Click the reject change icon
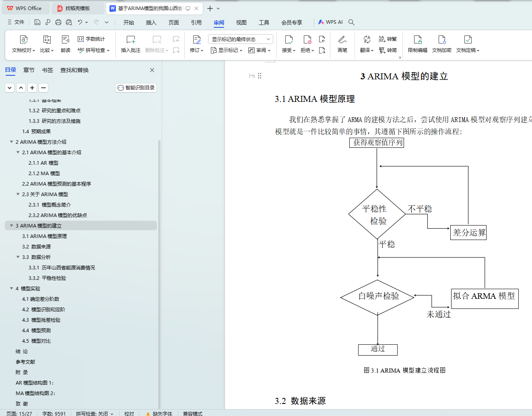This screenshot has width=532, height=416. coord(307,39)
